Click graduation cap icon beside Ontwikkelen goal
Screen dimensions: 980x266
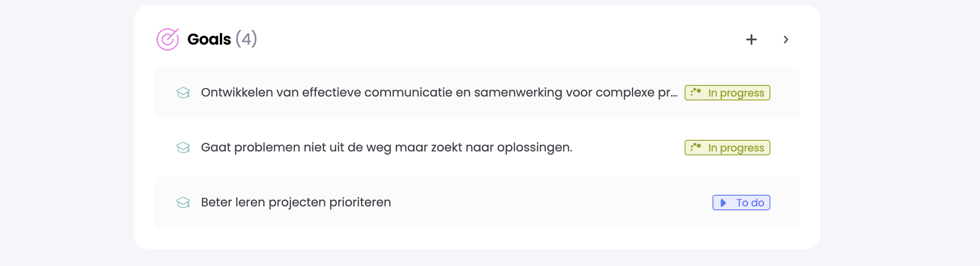[x=183, y=93]
